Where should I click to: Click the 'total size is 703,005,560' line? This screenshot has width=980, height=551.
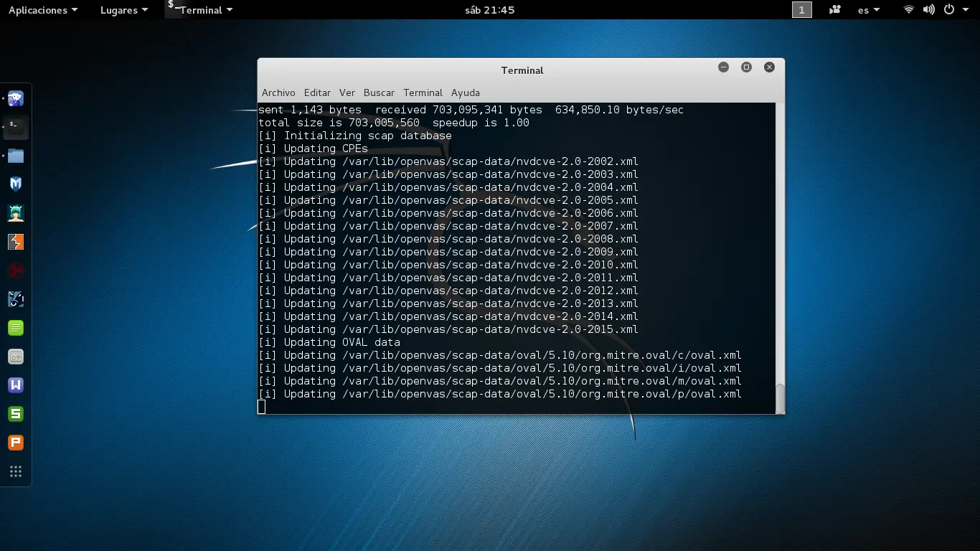pos(394,123)
